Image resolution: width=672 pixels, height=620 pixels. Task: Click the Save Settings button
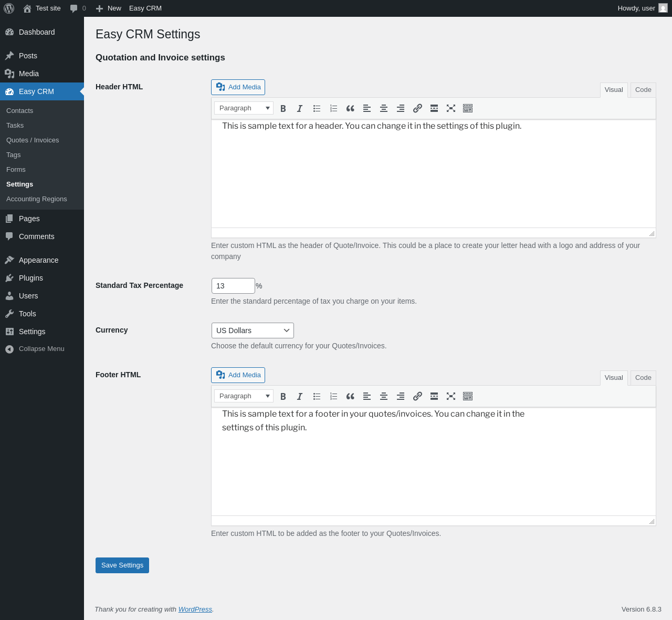pyautogui.click(x=122, y=565)
